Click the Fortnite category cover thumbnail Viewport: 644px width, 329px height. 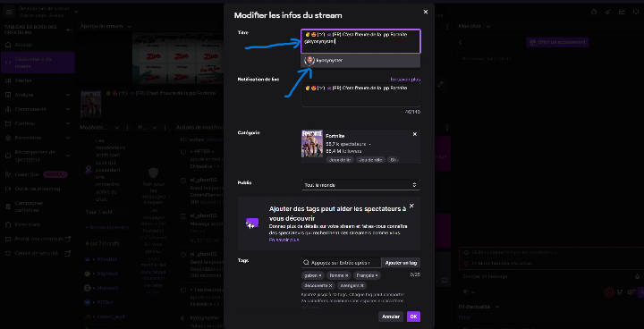click(312, 144)
